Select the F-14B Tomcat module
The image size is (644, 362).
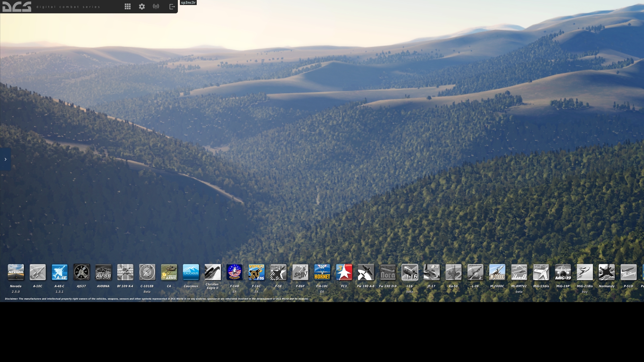[234, 272]
